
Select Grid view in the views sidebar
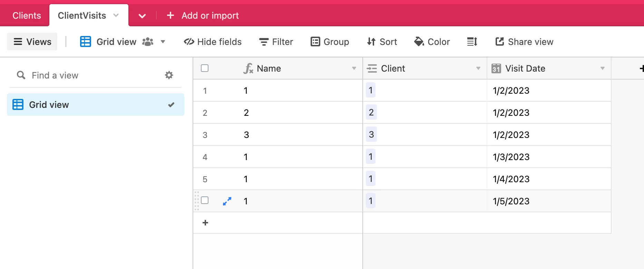[96, 105]
